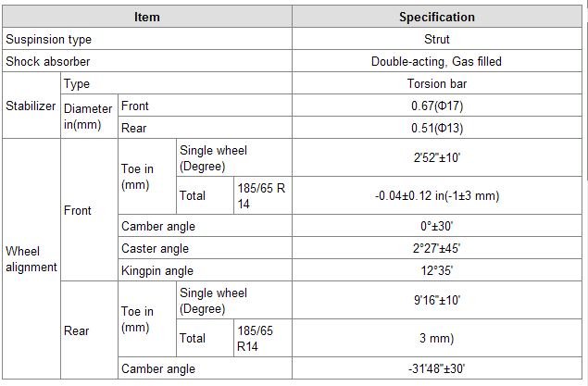Click the rear total toe value 3 mm)
Screen dimensions: 588x386
436,338
